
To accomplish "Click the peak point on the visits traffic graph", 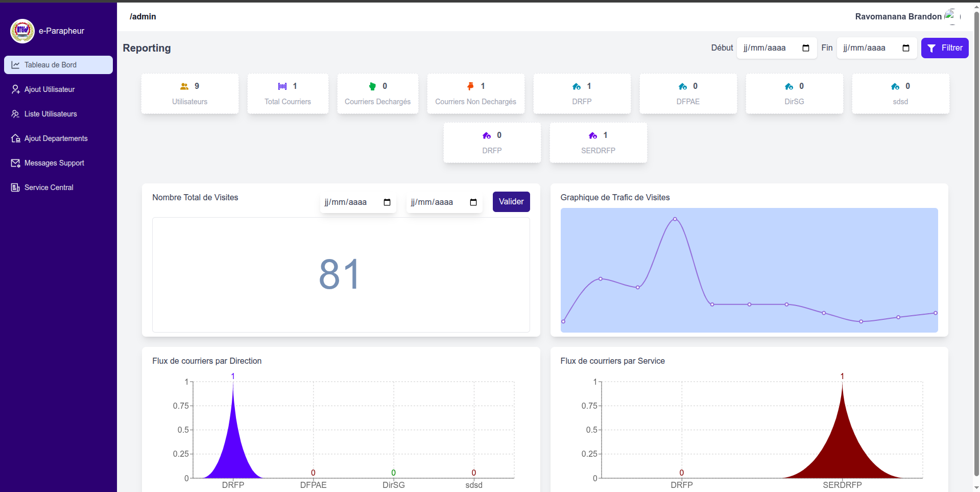I will point(675,219).
